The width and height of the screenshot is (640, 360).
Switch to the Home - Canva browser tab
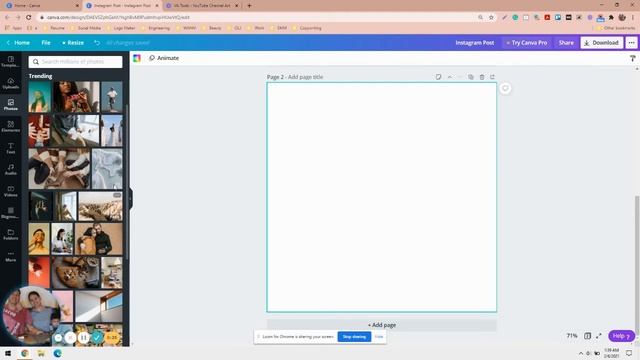click(41, 6)
